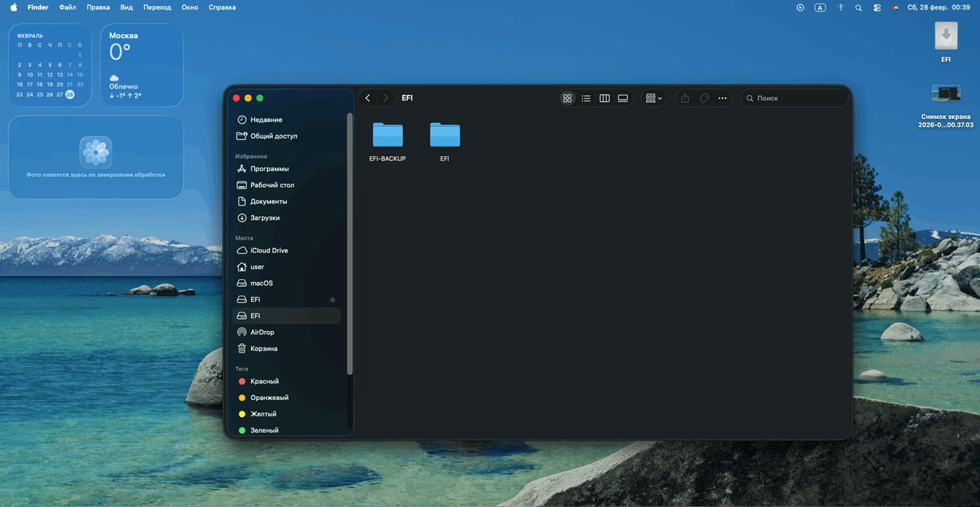Focus the Поиск search field
The width and height of the screenshot is (980, 507).
795,98
